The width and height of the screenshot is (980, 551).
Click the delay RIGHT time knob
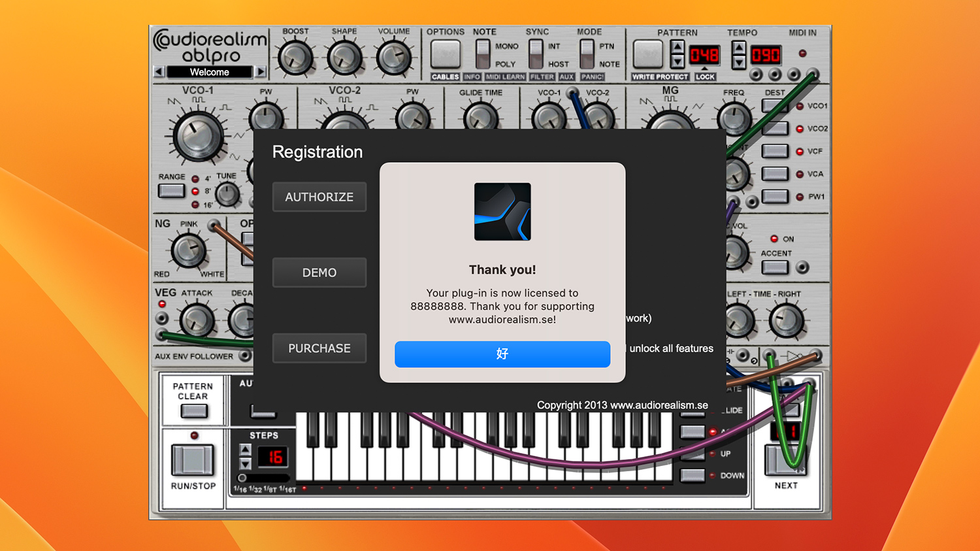tap(787, 320)
